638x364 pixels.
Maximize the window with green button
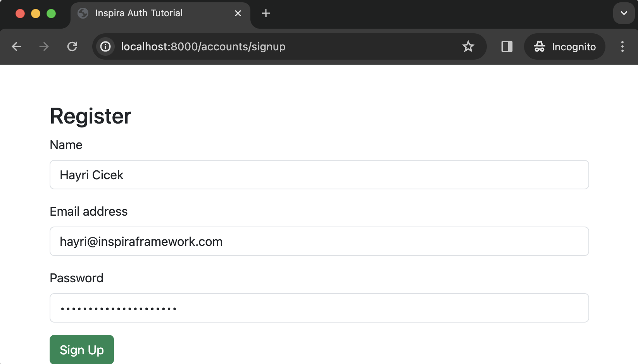click(51, 14)
